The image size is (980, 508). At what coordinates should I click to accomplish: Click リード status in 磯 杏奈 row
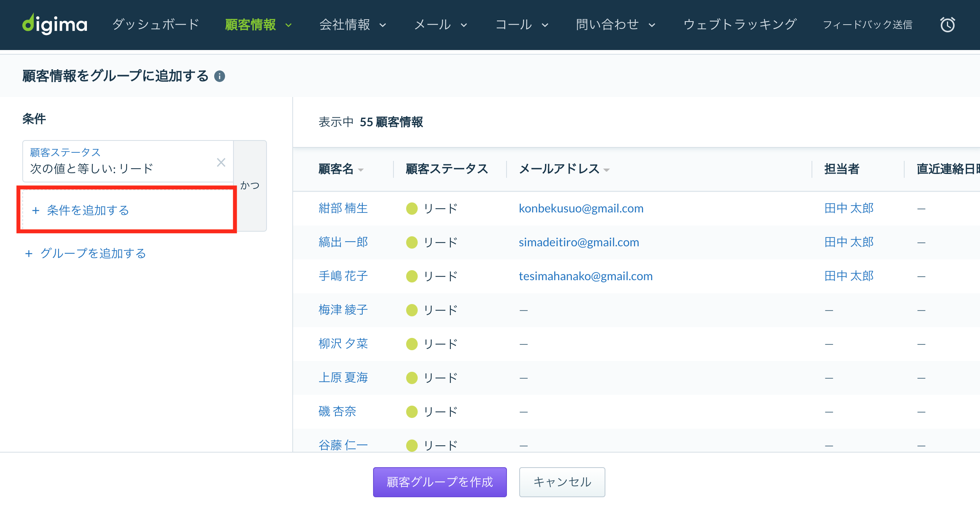pos(432,412)
